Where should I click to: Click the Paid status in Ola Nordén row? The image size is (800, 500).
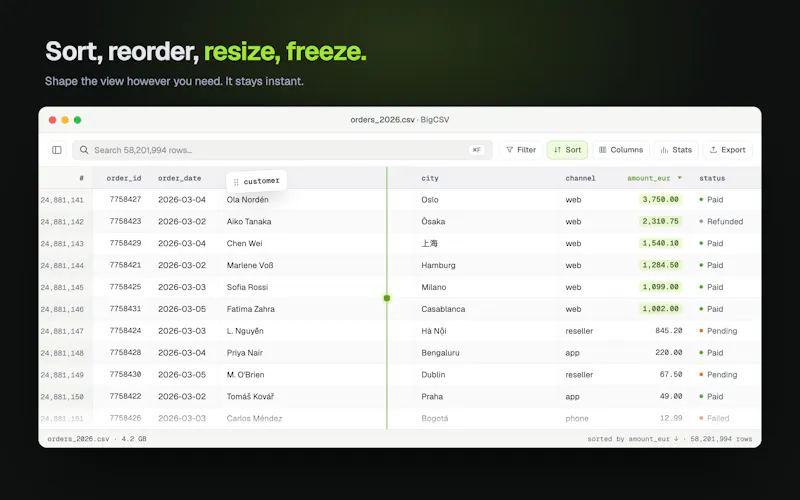point(711,199)
